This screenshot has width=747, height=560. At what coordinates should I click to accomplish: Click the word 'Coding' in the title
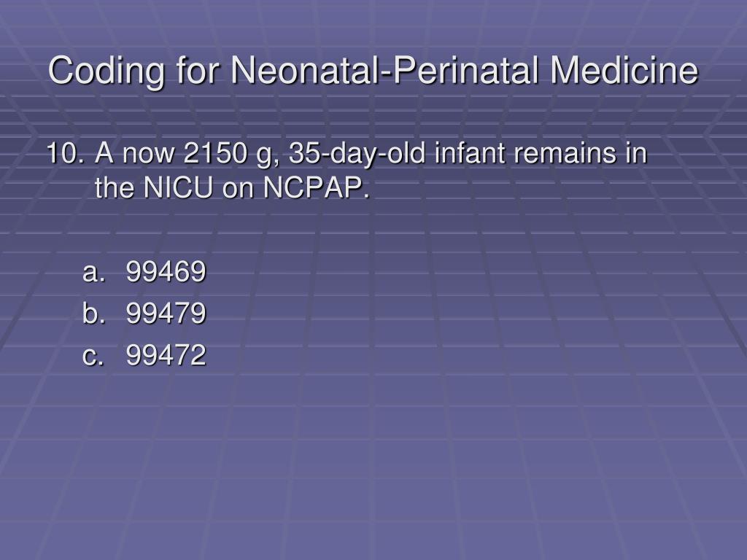[x=107, y=71]
